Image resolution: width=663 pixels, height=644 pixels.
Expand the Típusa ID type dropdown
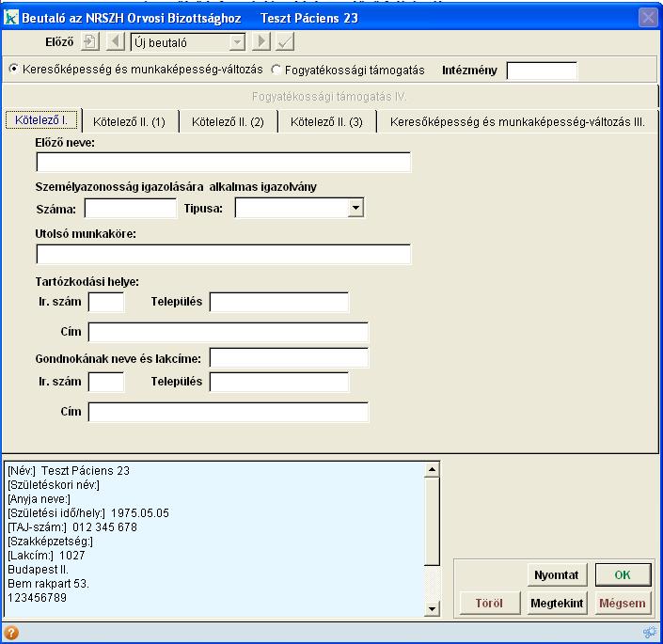[x=355, y=208]
